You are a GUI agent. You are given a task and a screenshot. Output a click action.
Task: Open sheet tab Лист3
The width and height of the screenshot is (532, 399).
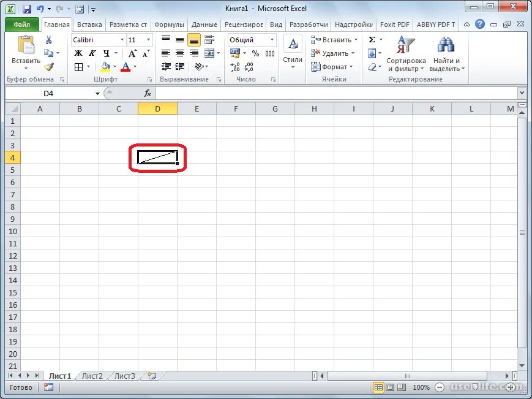pos(124,376)
